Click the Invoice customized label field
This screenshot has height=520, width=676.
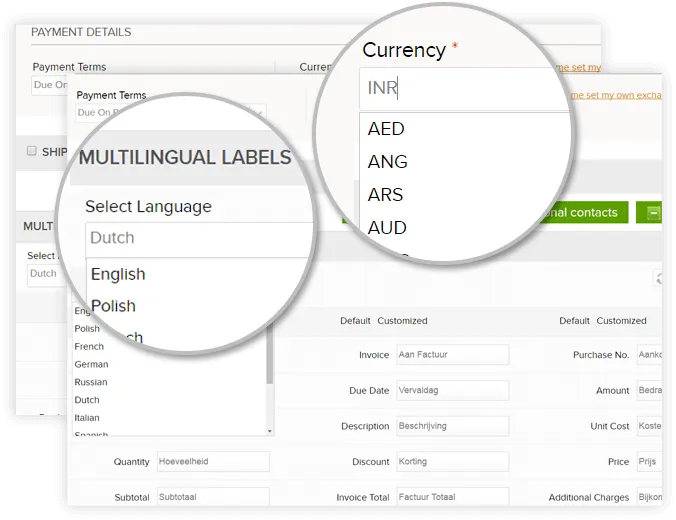tap(453, 354)
